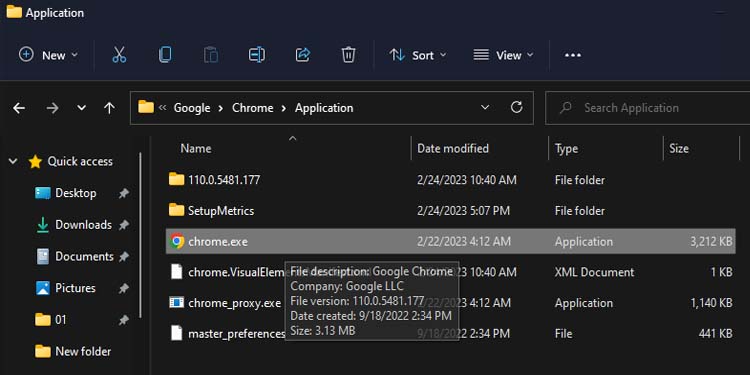Click the navigation pane scrollbar

141,234
